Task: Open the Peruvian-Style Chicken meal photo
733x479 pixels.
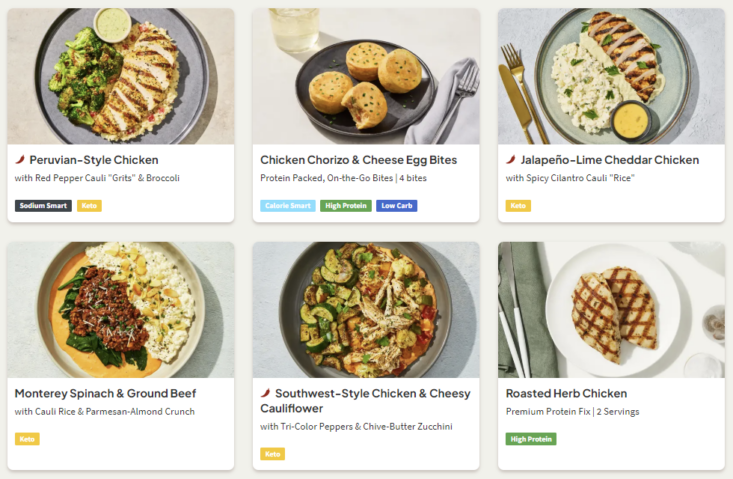Action: (x=121, y=77)
